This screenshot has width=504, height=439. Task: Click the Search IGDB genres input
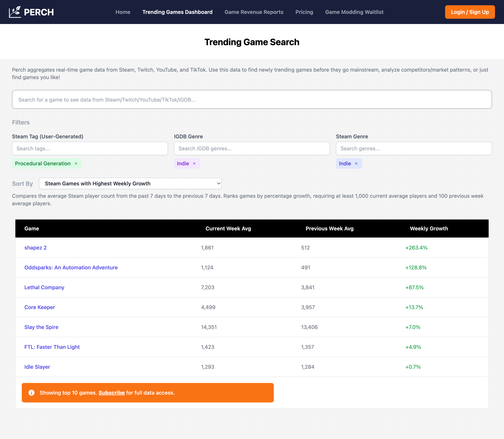pyautogui.click(x=252, y=148)
